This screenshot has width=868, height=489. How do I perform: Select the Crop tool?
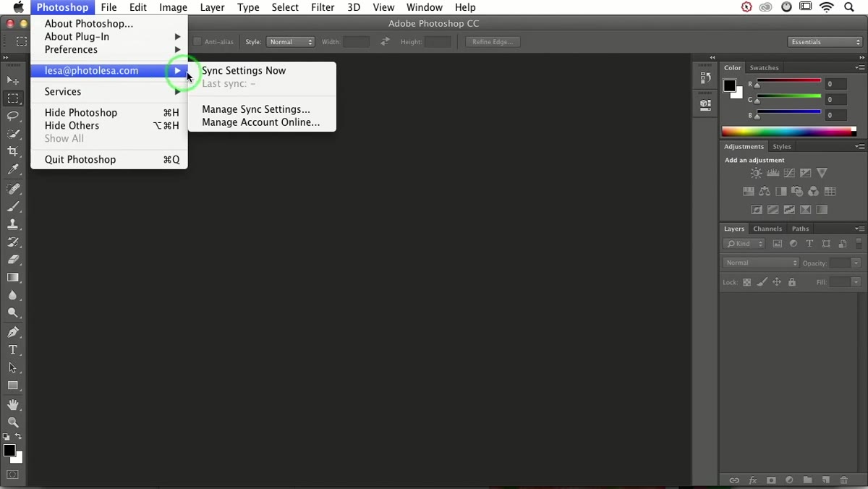click(13, 151)
